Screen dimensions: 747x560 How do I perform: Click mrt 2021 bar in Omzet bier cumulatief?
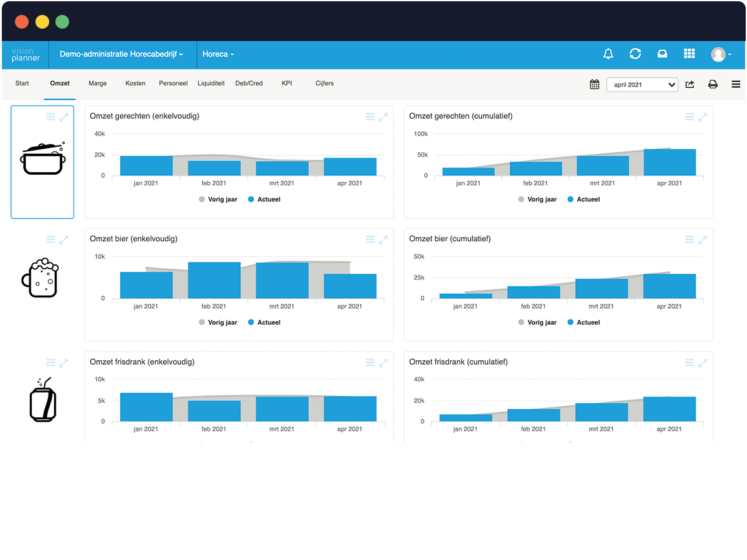pyautogui.click(x=601, y=289)
